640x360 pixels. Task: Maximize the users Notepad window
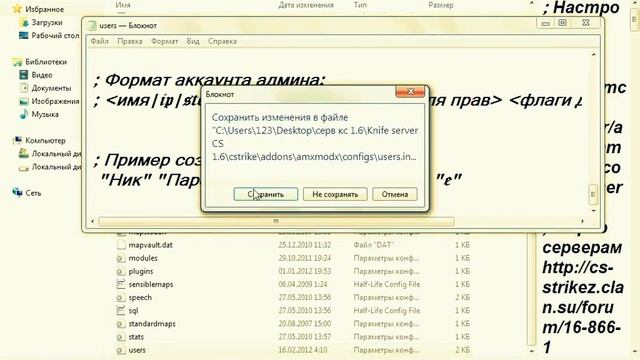pos(562,23)
